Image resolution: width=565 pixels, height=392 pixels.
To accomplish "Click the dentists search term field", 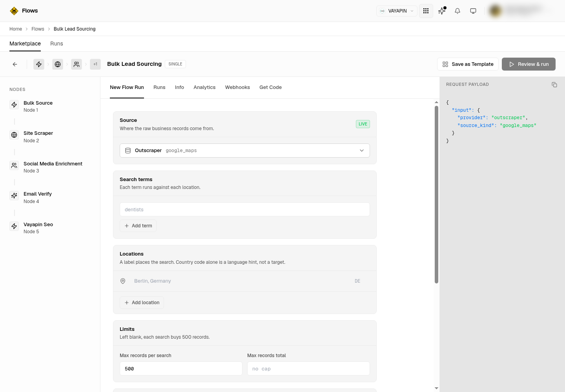I will [245, 209].
